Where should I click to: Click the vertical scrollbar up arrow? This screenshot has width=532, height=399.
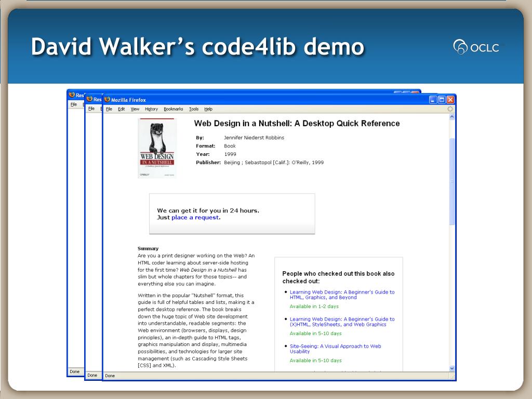[x=452, y=117]
